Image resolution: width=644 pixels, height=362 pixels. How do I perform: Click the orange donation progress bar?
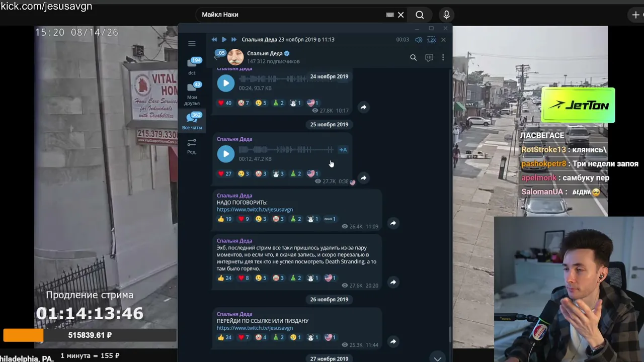[x=23, y=335]
